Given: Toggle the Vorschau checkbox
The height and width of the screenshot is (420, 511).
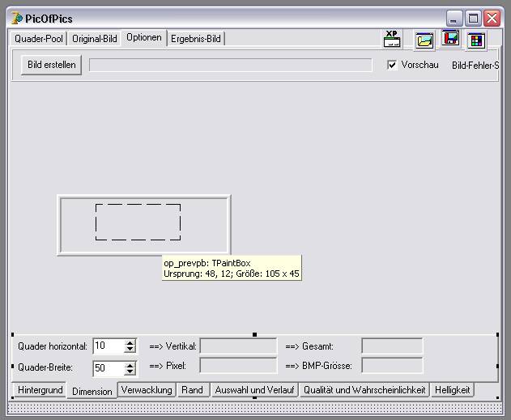Looking at the screenshot, I should point(392,65).
